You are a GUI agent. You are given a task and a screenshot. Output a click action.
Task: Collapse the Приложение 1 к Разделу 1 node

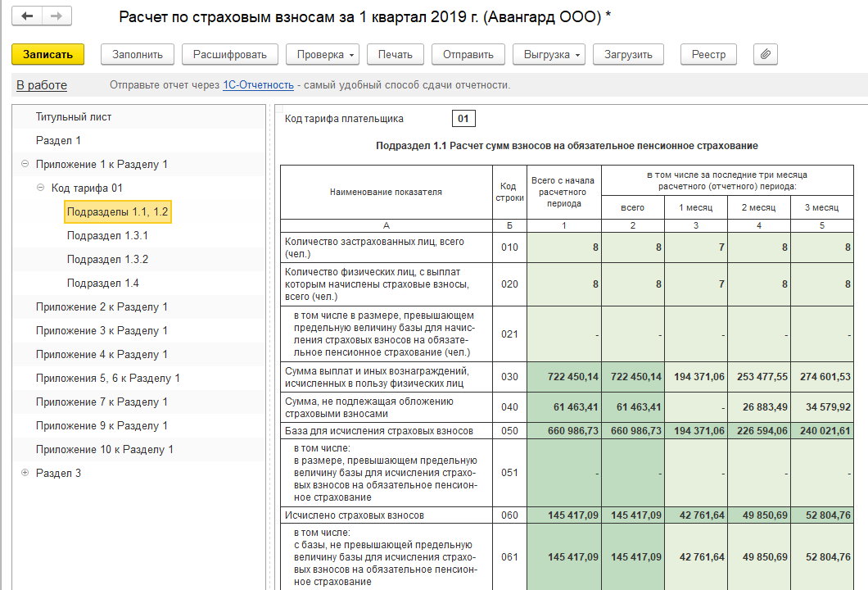tap(25, 165)
